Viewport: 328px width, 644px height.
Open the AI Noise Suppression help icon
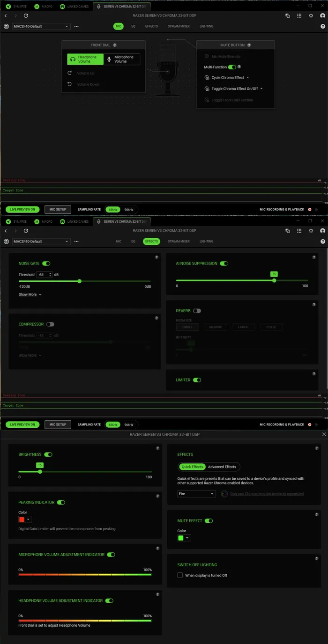coord(314,257)
